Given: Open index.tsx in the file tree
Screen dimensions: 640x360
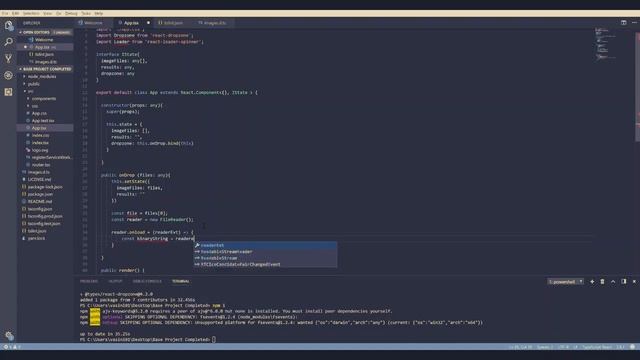Looking at the screenshot, I should [40, 142].
